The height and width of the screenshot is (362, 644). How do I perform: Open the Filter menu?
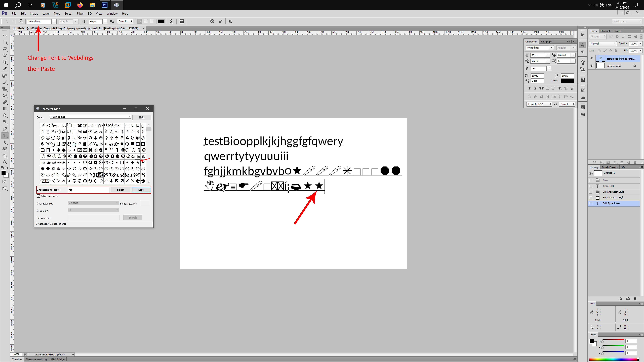pos(80,13)
